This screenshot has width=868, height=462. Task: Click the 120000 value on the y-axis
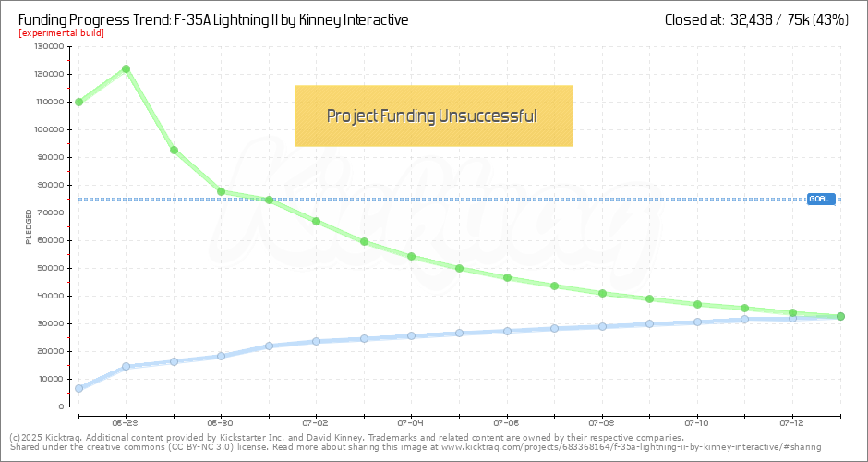click(47, 74)
